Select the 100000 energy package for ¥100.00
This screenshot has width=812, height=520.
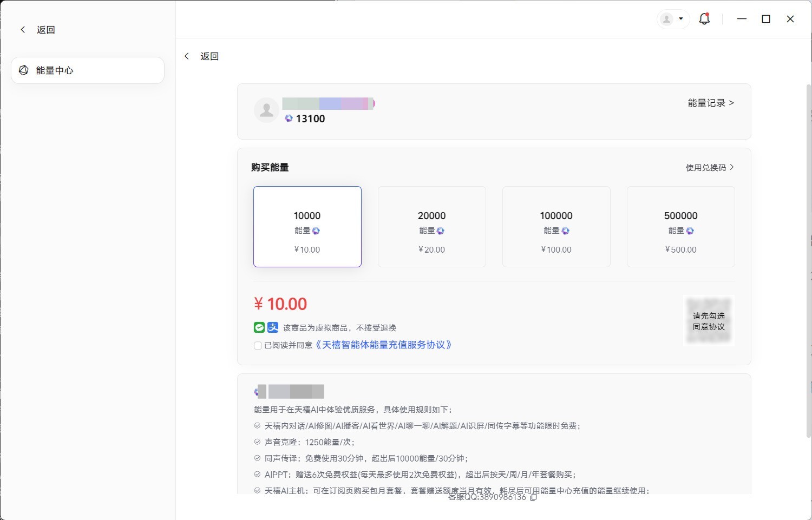tap(556, 227)
